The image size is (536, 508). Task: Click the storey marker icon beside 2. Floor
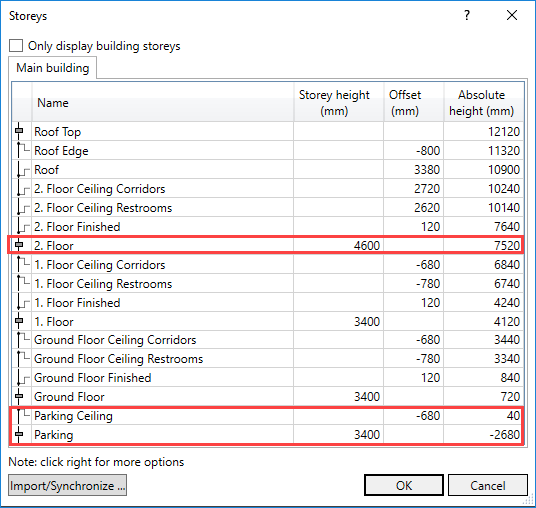[19, 245]
